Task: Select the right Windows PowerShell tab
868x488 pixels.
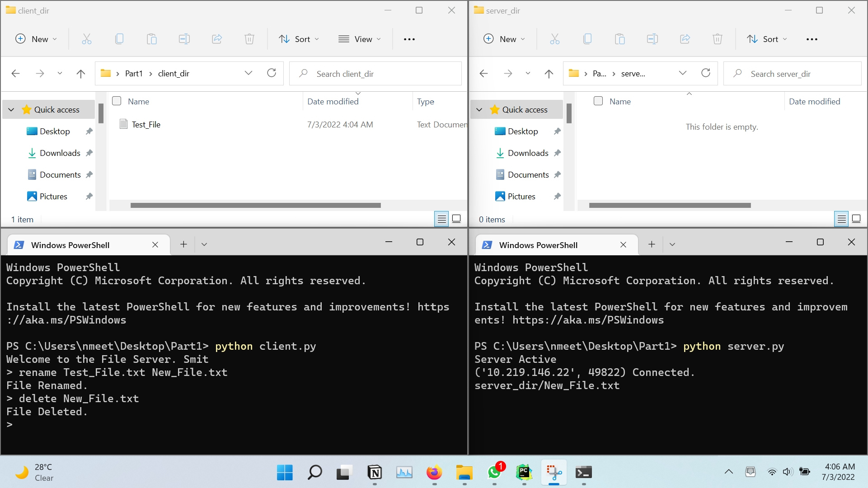Action: click(x=538, y=245)
